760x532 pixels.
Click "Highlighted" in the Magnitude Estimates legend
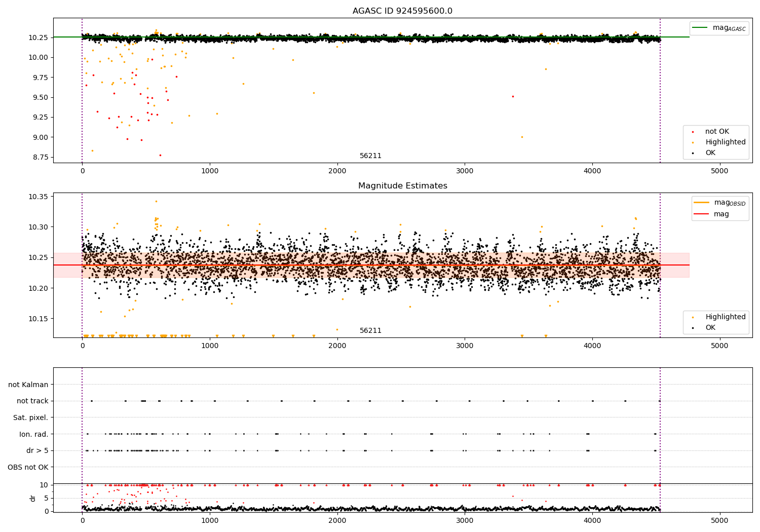[726, 317]
